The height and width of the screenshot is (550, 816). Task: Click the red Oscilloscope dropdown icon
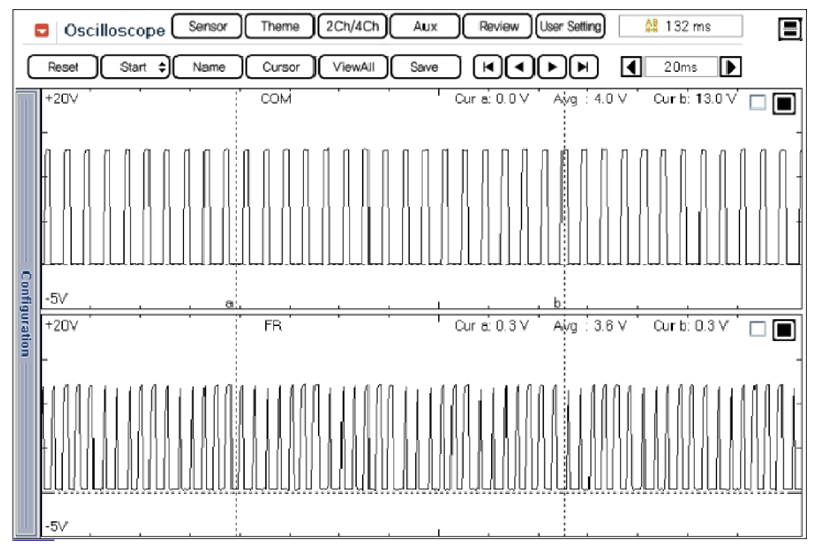41,29
